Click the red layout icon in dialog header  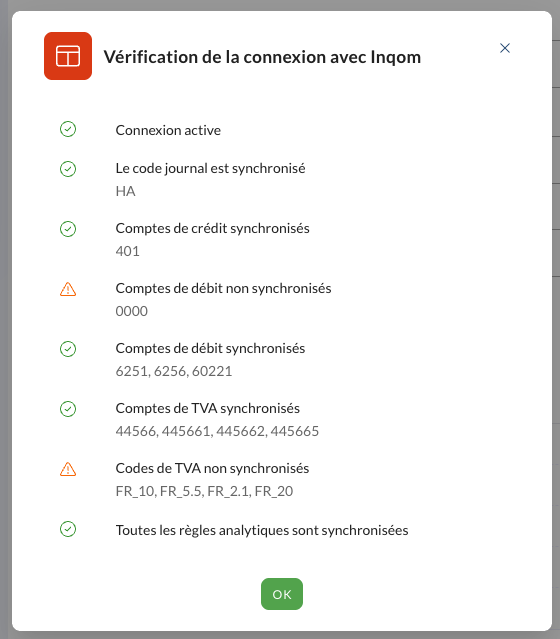coord(68,56)
